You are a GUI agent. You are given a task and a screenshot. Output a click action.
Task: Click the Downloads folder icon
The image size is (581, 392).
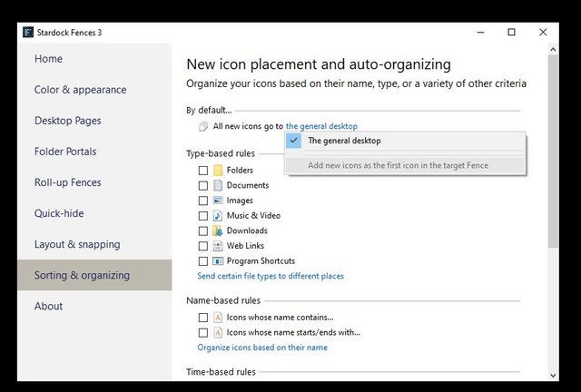(218, 230)
